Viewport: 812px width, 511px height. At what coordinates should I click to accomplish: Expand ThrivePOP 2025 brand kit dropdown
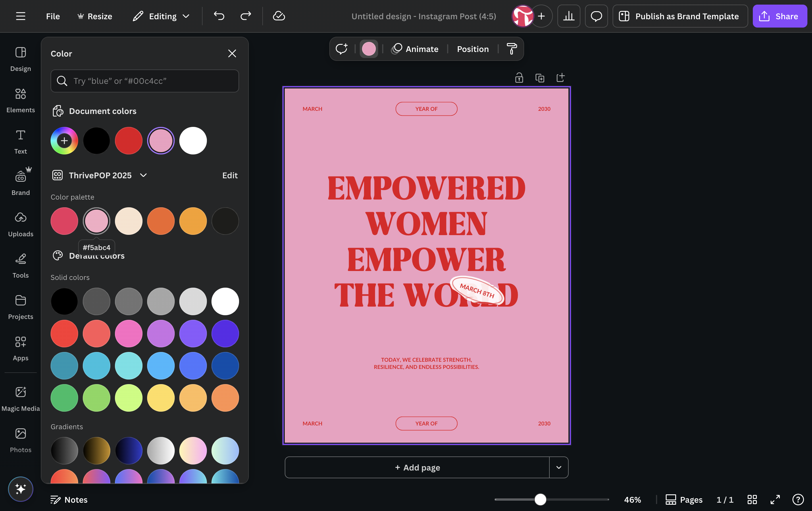143,175
